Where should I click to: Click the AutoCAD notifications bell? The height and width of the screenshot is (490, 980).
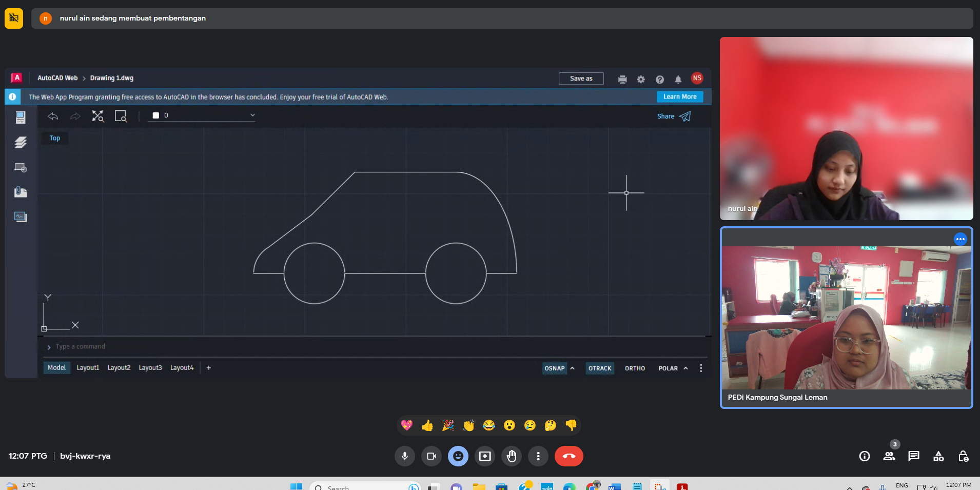click(x=678, y=80)
